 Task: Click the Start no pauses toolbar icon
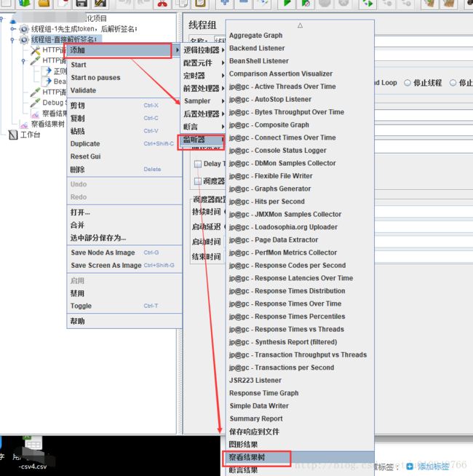tap(306, 3)
